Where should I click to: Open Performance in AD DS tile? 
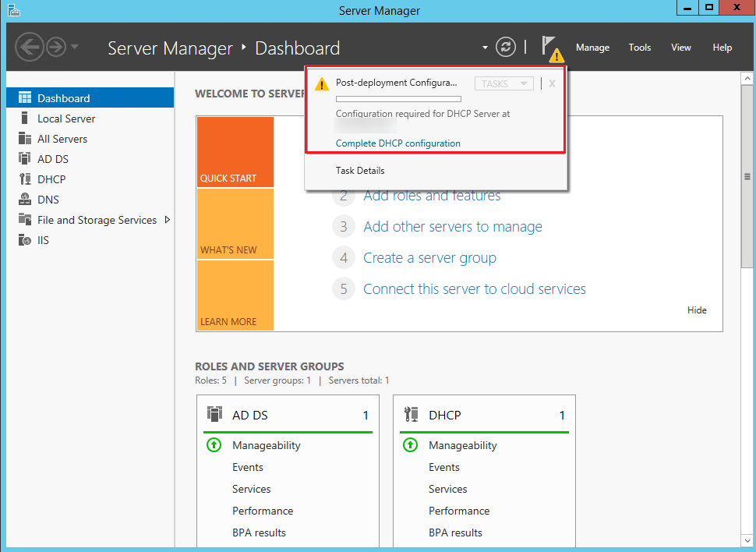[x=263, y=511]
